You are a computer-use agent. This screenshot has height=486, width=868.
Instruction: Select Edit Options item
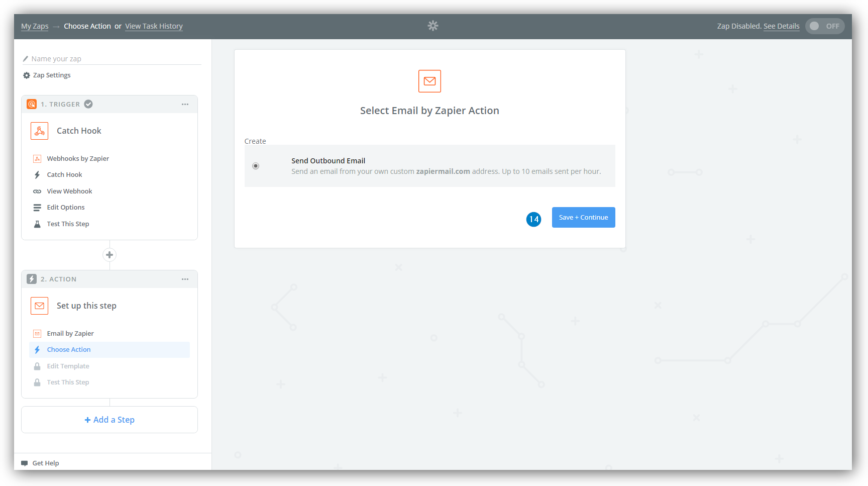[66, 208]
